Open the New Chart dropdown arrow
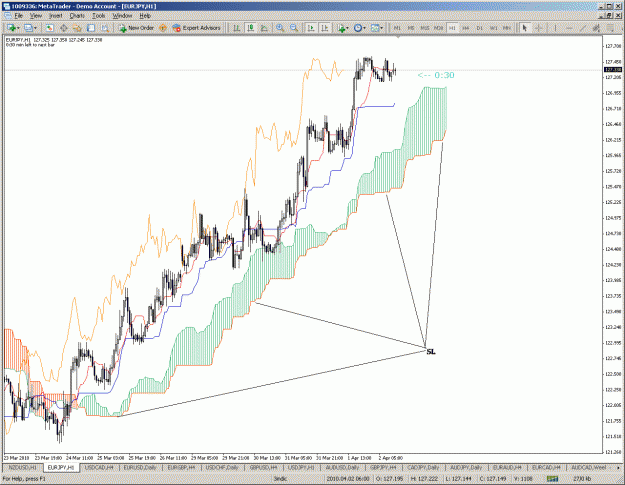Screen dimensions: 625x485 pyautogui.click(x=18, y=28)
